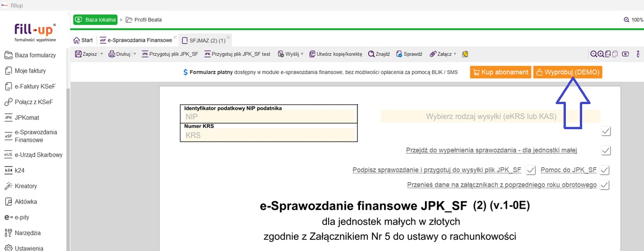Click the NIP input field
Image resolution: width=644 pixels, height=251 pixels.
(268, 117)
